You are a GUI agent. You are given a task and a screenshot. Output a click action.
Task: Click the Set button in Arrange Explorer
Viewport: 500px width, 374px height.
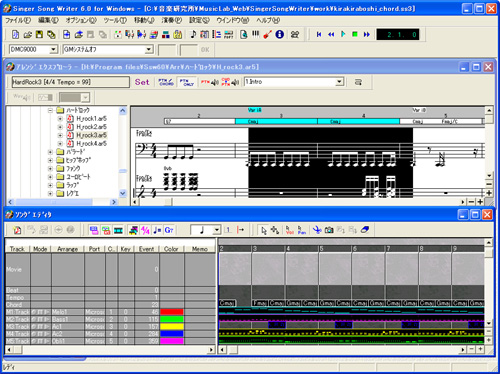[142, 82]
